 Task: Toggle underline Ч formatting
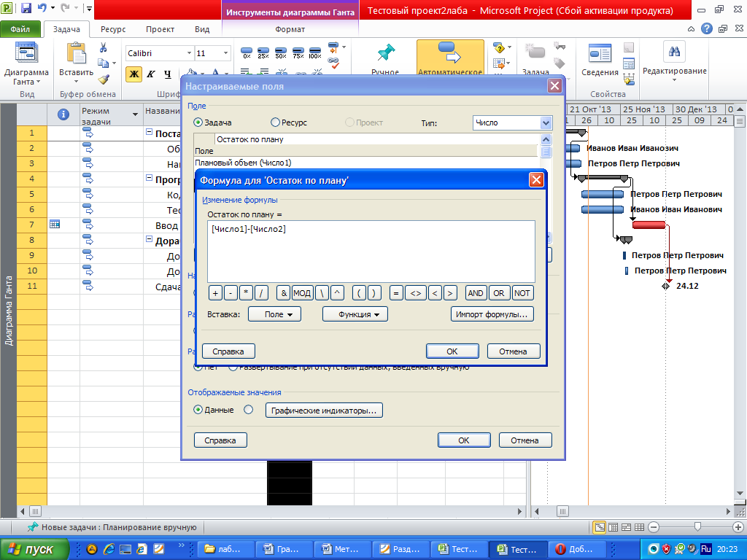tap(168, 74)
